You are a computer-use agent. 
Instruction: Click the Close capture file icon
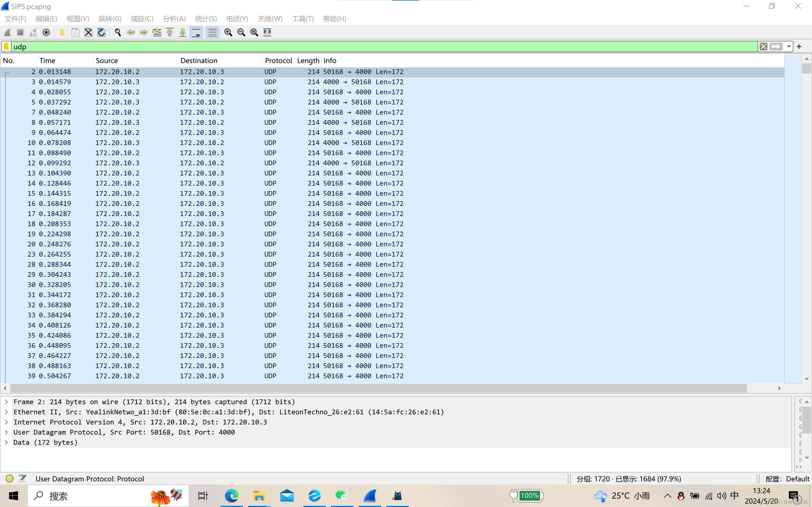(88, 32)
